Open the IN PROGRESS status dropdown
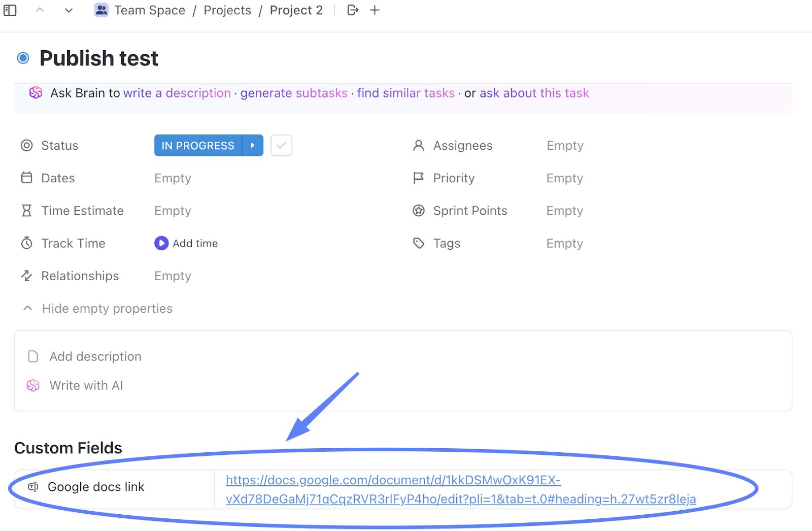Image resolution: width=812 pixels, height=531 pixels. click(198, 146)
